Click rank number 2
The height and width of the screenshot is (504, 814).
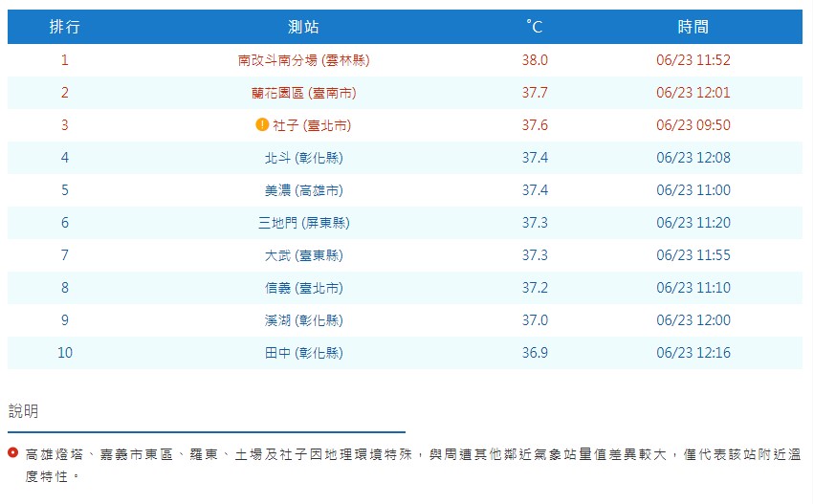[64, 93]
